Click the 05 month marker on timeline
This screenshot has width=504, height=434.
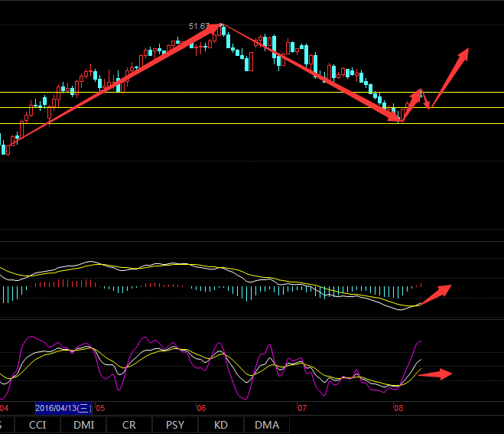pyautogui.click(x=99, y=409)
